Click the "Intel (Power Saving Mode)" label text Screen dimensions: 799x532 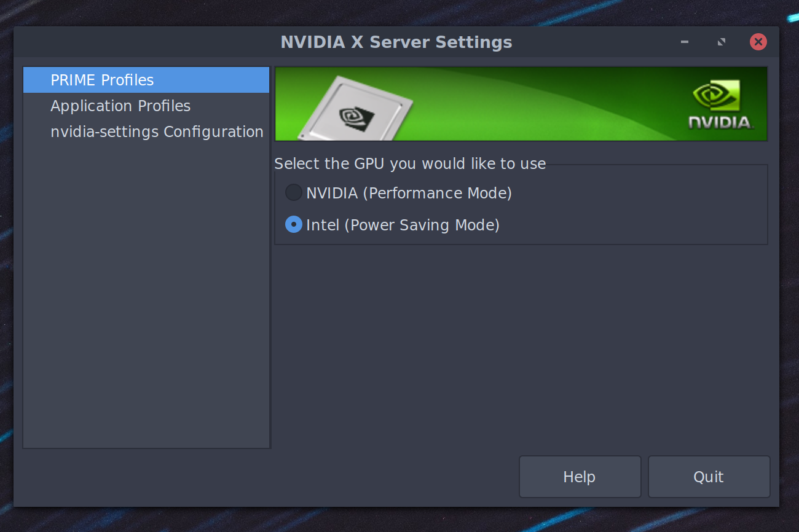pos(403,225)
